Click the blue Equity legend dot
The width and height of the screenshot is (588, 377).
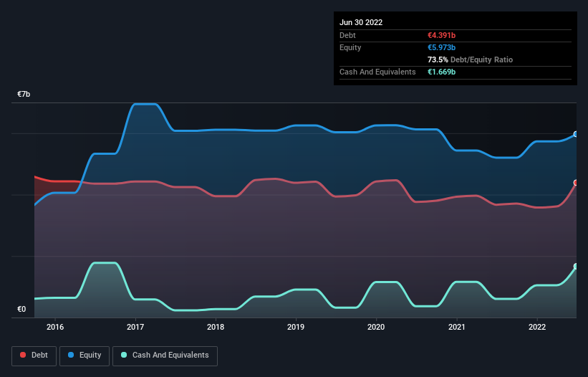(x=71, y=355)
